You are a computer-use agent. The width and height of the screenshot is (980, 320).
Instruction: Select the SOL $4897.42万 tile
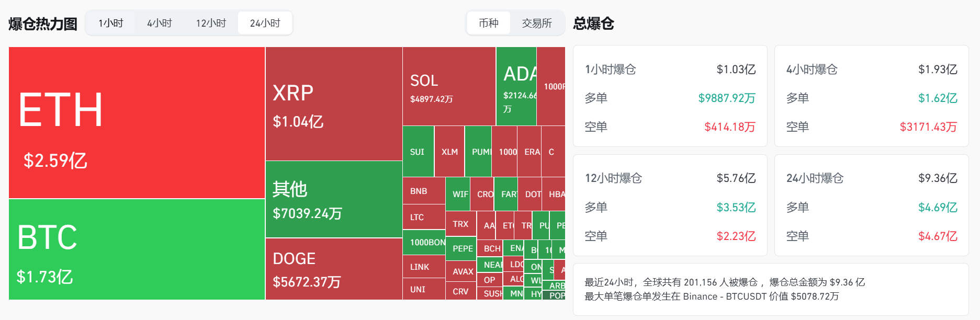pos(449,86)
